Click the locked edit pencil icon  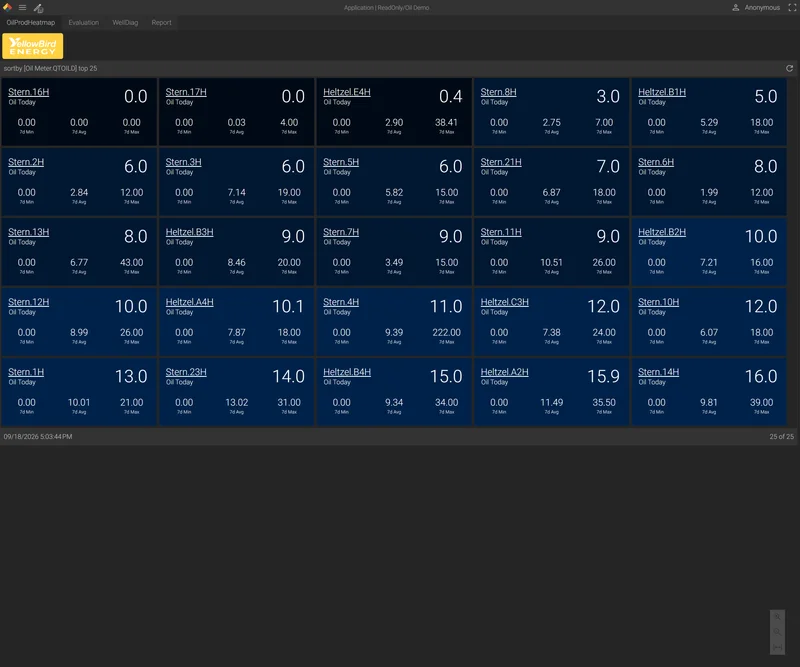click(x=38, y=8)
